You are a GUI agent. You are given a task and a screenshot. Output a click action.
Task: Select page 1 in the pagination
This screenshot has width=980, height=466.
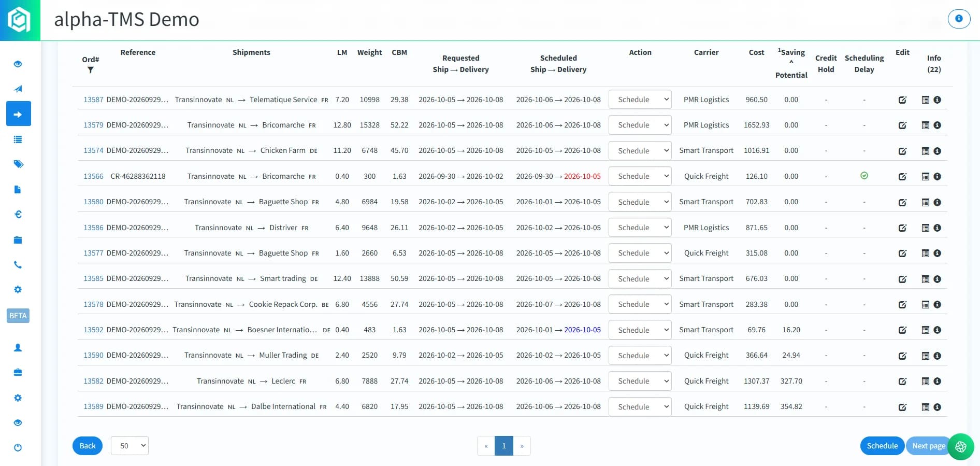pos(504,446)
